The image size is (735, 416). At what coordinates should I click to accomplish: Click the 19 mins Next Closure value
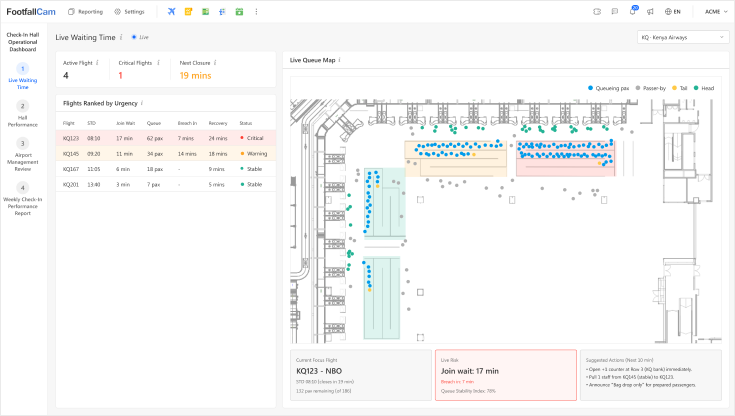[x=195, y=76]
